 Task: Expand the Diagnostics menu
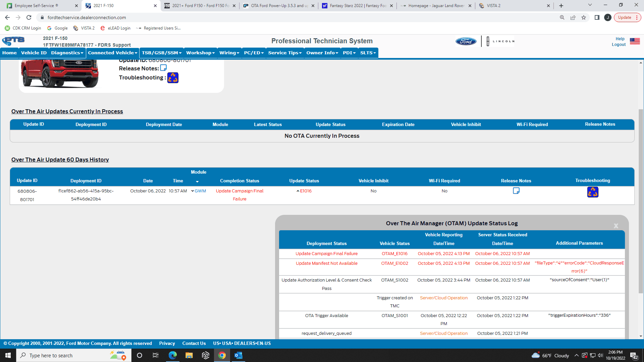67,53
